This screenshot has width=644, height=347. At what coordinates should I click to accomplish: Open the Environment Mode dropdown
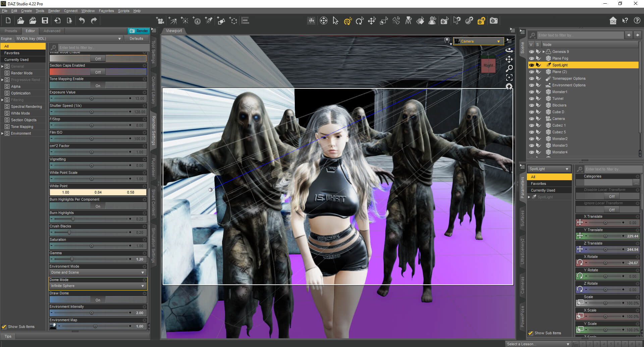coord(98,273)
